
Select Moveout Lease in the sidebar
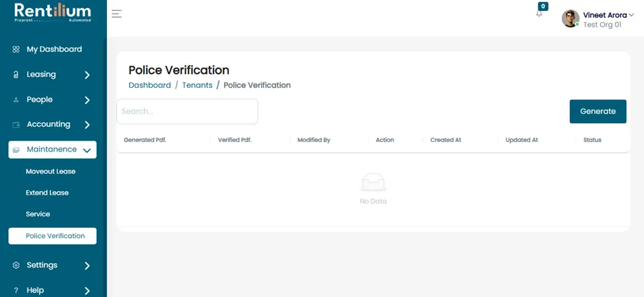coord(51,171)
